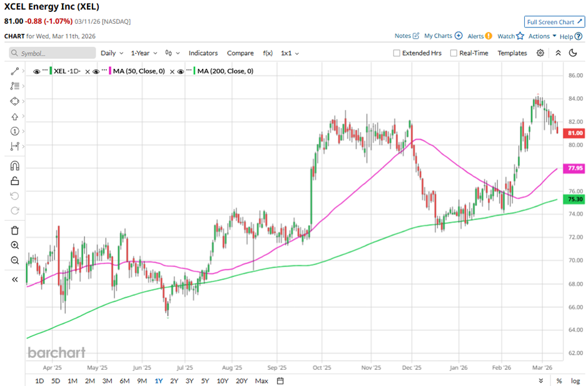Click the lock drawings icon
The width and height of the screenshot is (588, 386).
pyautogui.click(x=15, y=181)
